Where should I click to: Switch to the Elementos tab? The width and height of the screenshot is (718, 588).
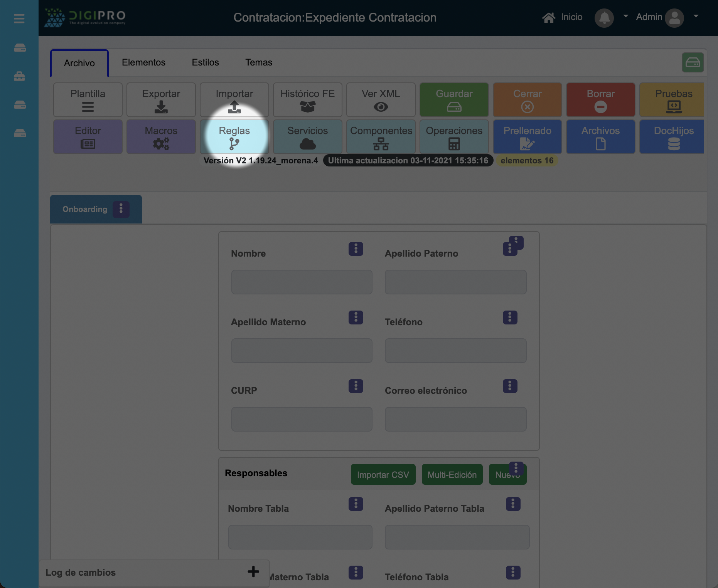click(x=143, y=62)
